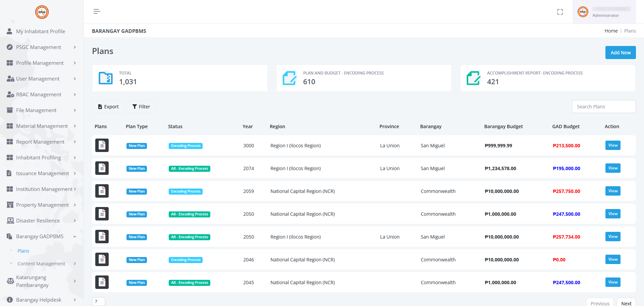Toggle the hamburger menu icon
The image size is (644, 306).
(x=97, y=11)
